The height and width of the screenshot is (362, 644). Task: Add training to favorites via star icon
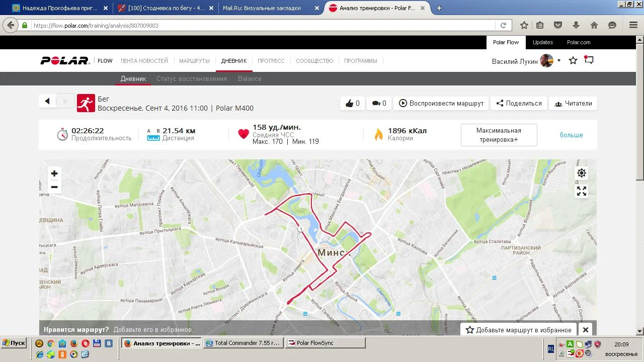tap(573, 61)
